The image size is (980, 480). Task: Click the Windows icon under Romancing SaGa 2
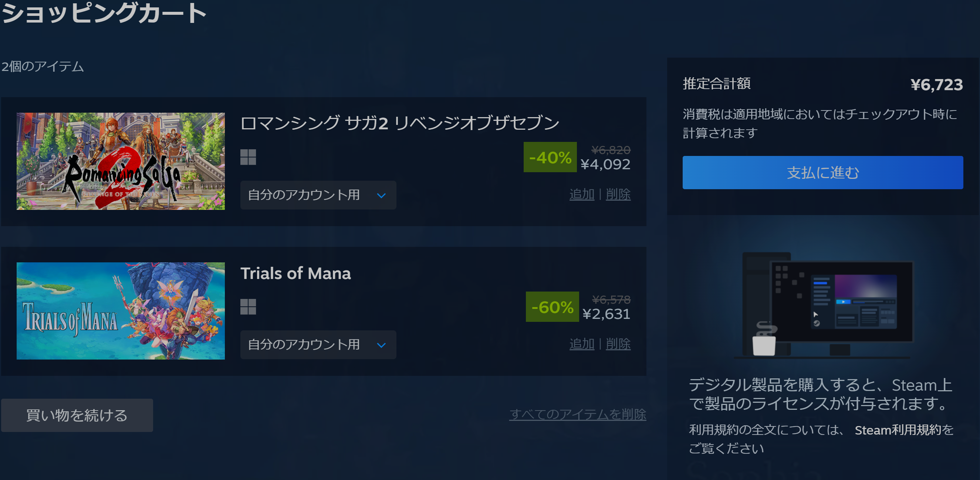(x=248, y=157)
